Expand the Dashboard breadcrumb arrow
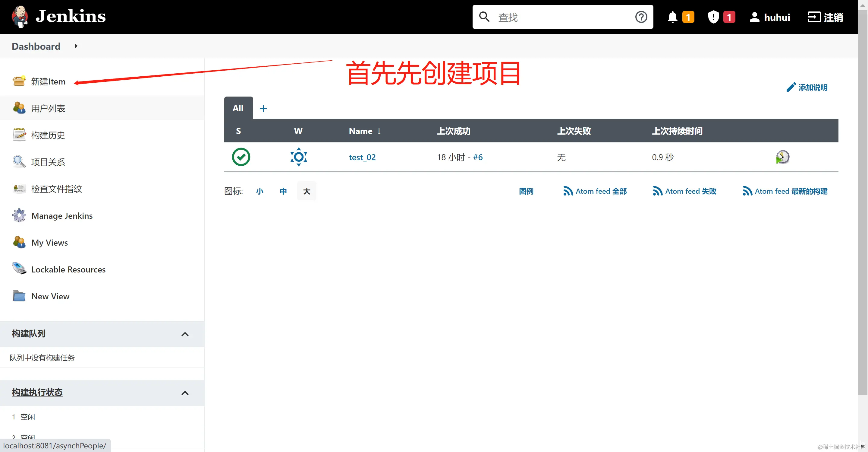The image size is (868, 452). pyautogui.click(x=75, y=46)
